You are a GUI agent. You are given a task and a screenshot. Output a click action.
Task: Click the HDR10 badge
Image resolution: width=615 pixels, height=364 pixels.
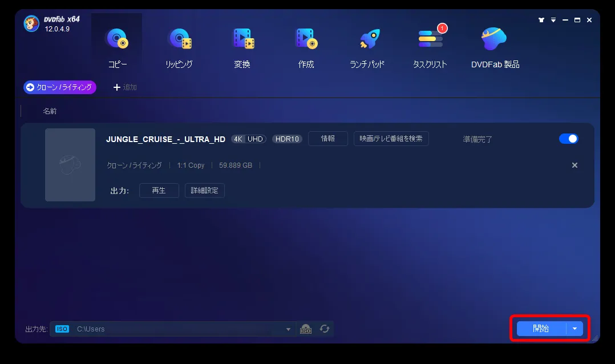[x=287, y=139]
